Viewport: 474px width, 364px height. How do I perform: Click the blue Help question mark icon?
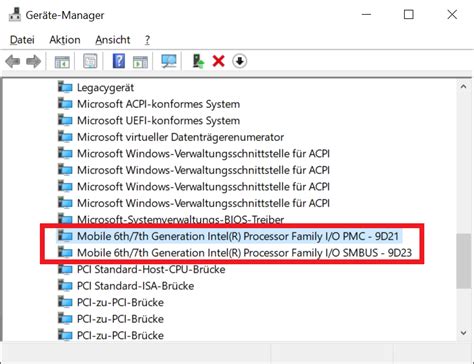click(119, 61)
